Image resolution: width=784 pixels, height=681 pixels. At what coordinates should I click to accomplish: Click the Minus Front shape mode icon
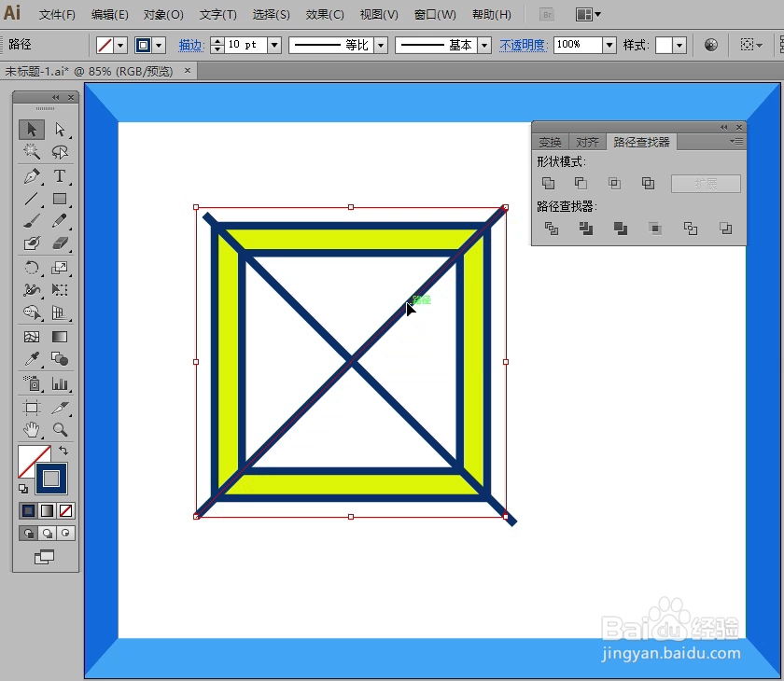[x=581, y=184]
